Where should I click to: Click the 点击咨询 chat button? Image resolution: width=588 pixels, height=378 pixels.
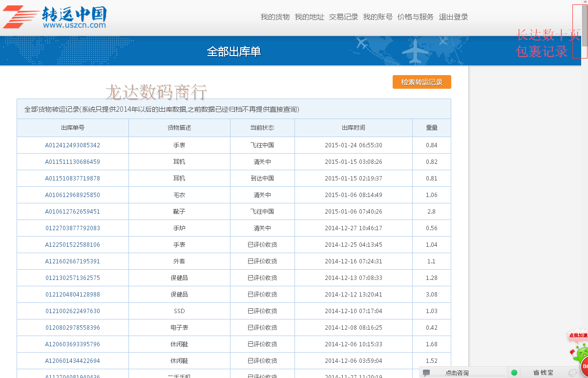point(457,373)
